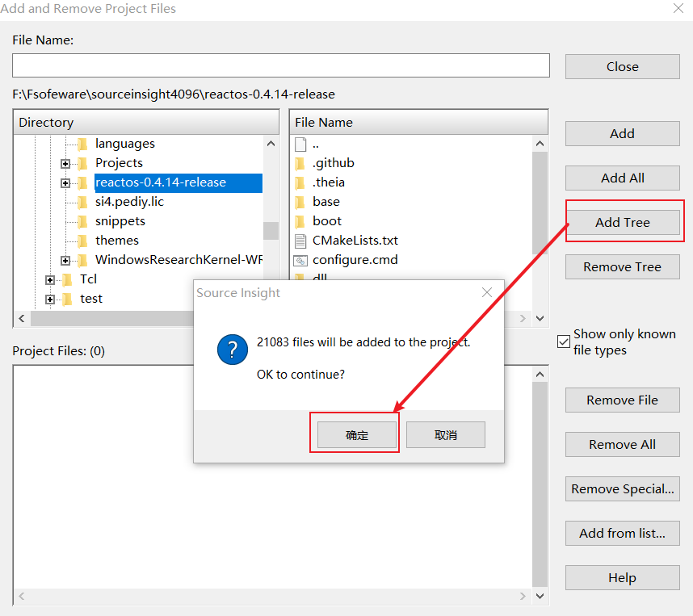This screenshot has width=693, height=616.
Task: Select CMakeLists.txt in the file list
Action: [x=355, y=241]
